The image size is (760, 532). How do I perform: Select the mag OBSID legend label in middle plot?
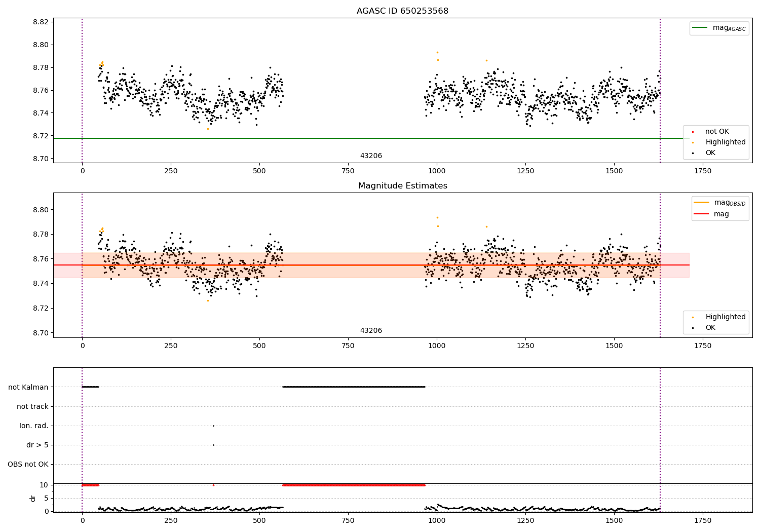[730, 203]
